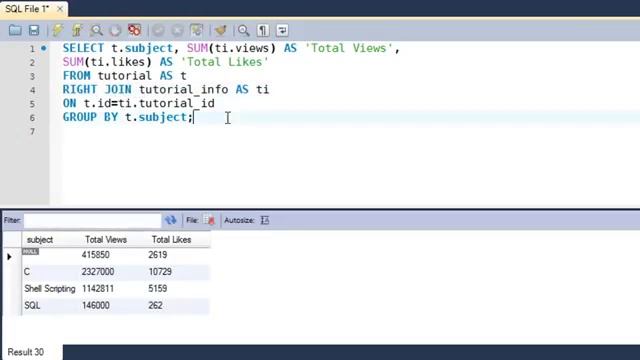
Task: Select the value 146000
Action: point(96,305)
